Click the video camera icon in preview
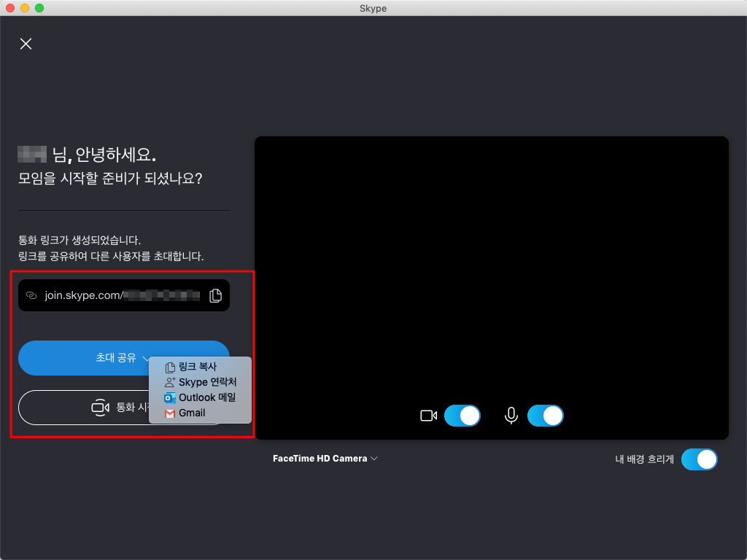The width and height of the screenshot is (747, 560). [x=429, y=416]
